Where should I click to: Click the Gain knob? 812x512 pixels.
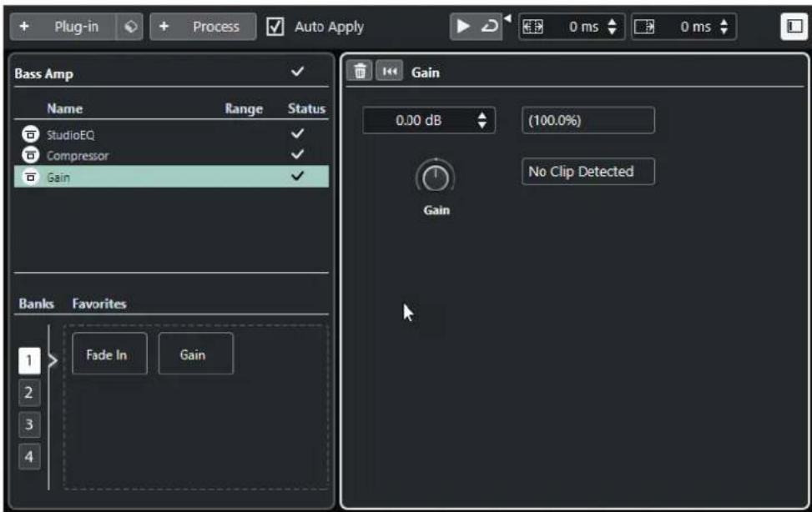point(436,178)
